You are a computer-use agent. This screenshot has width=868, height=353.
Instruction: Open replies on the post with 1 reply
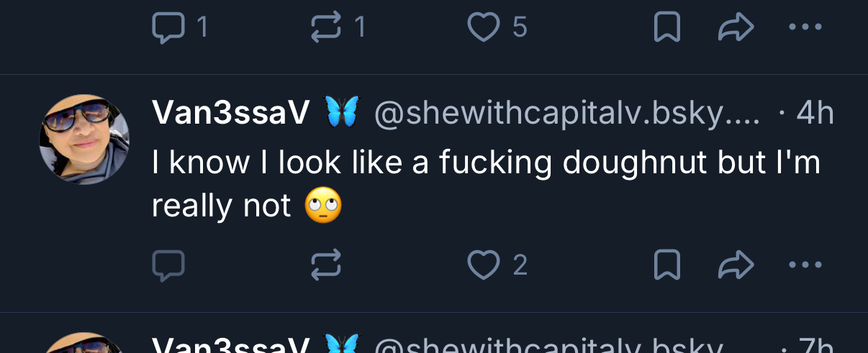pyautogui.click(x=169, y=28)
